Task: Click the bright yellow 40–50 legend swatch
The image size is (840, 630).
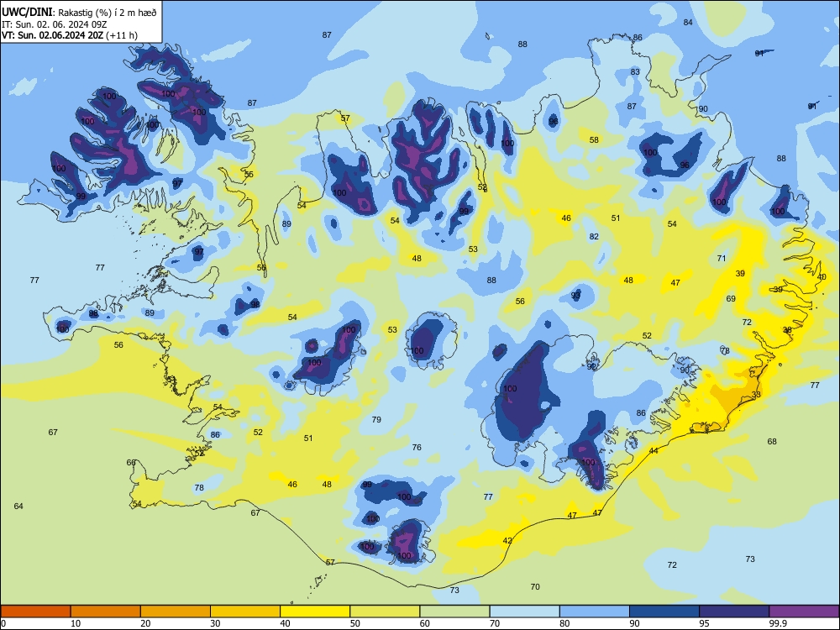Action: click(x=315, y=612)
